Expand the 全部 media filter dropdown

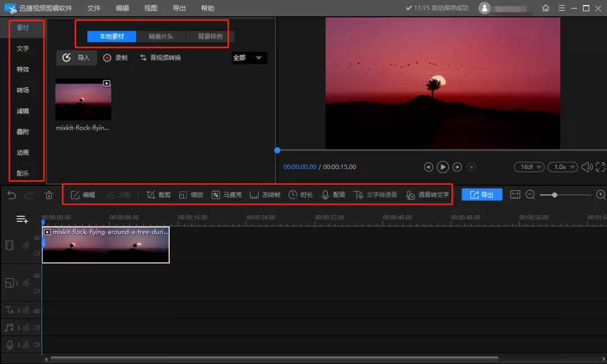pyautogui.click(x=249, y=58)
